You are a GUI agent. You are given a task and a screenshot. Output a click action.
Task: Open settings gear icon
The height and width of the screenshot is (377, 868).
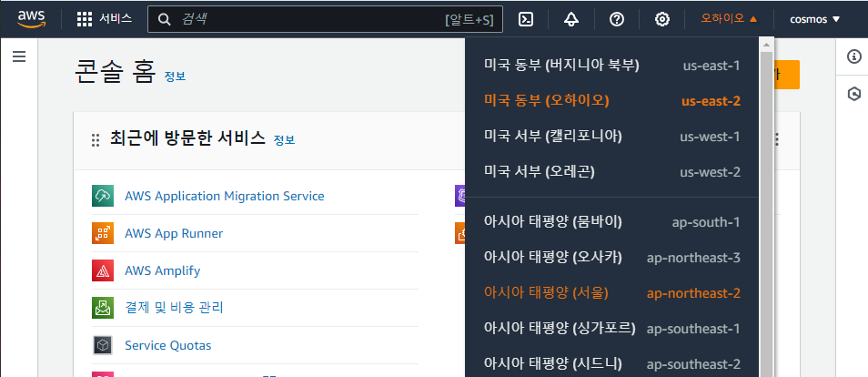point(662,19)
